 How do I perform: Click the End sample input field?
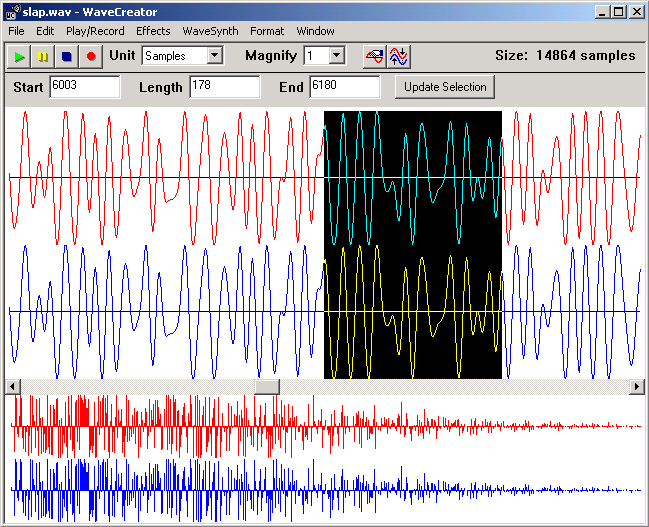pos(344,87)
